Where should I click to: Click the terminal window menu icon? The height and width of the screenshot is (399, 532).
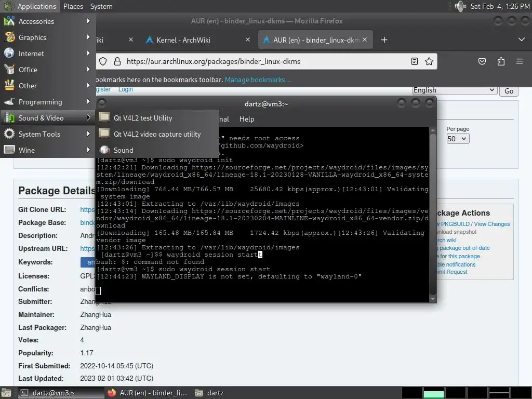click(102, 103)
